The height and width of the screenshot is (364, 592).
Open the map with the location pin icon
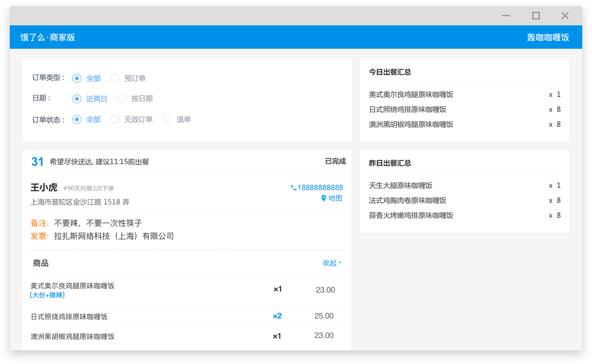pyautogui.click(x=323, y=198)
